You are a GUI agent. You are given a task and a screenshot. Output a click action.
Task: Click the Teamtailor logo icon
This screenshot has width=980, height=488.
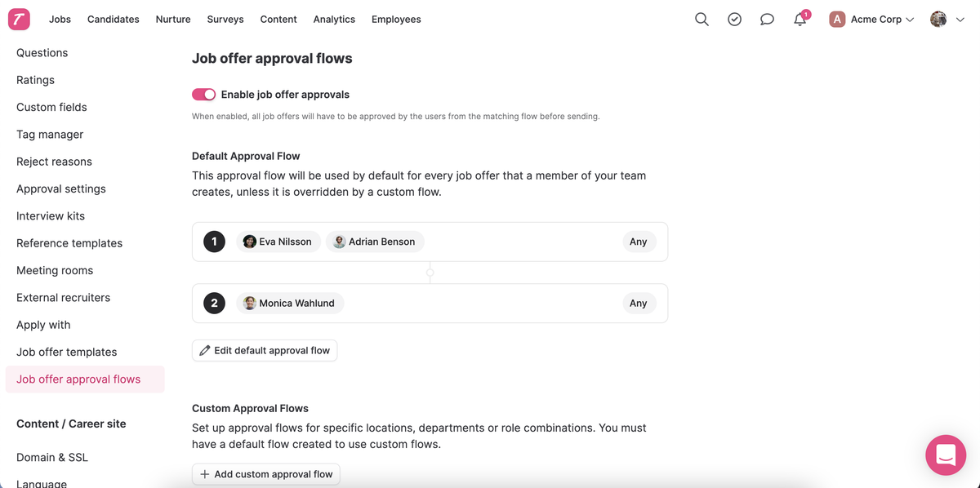(19, 19)
